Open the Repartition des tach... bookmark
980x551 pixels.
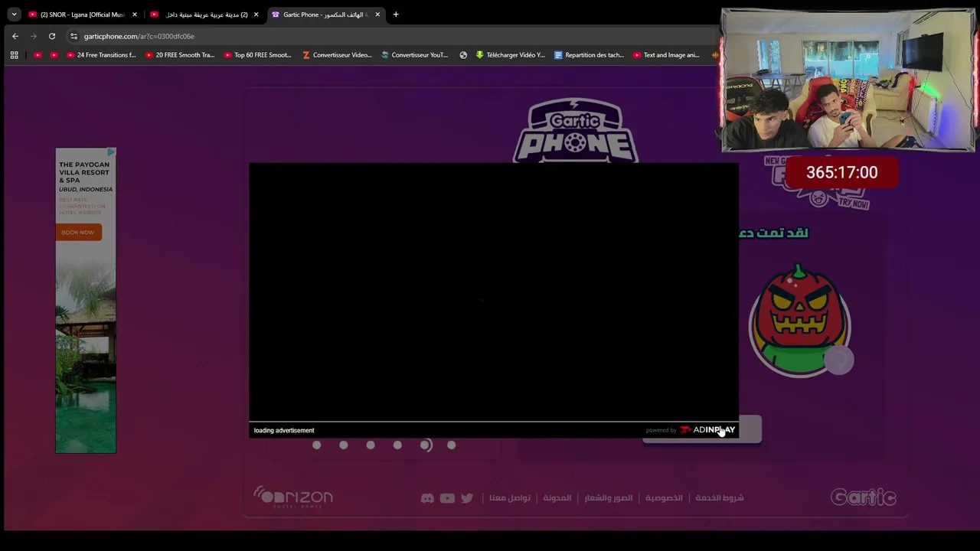pyautogui.click(x=589, y=55)
